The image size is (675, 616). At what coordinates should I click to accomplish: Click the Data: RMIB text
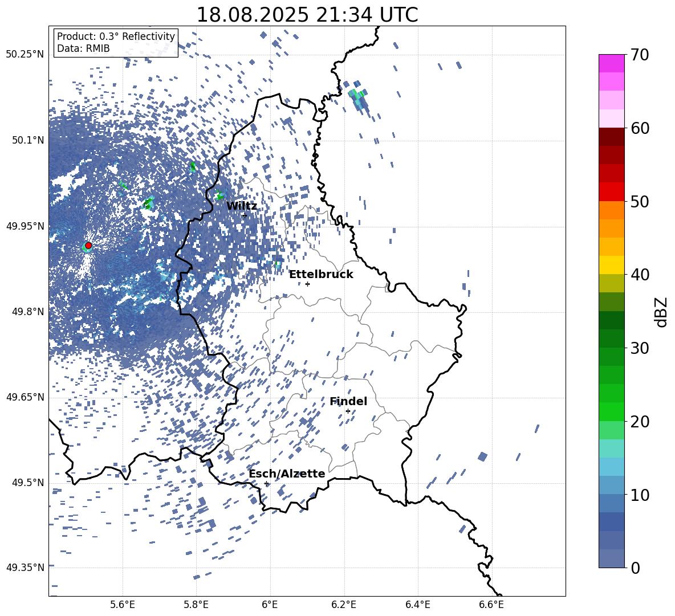click(x=83, y=48)
